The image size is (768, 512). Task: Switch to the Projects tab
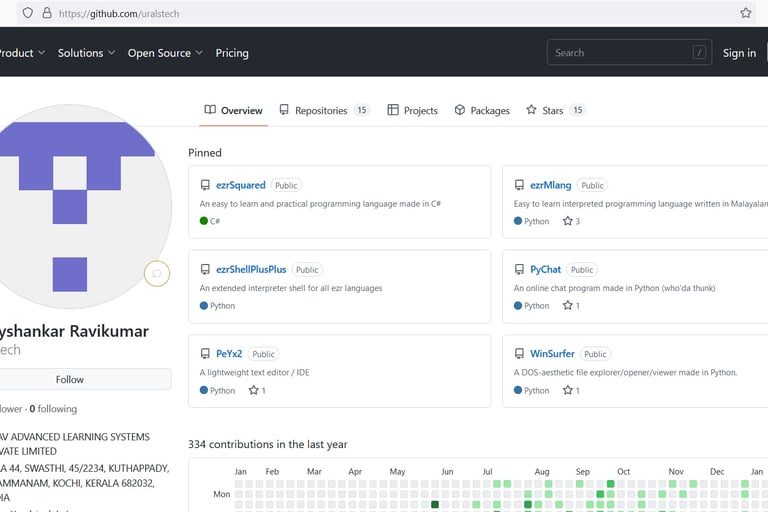click(x=412, y=110)
